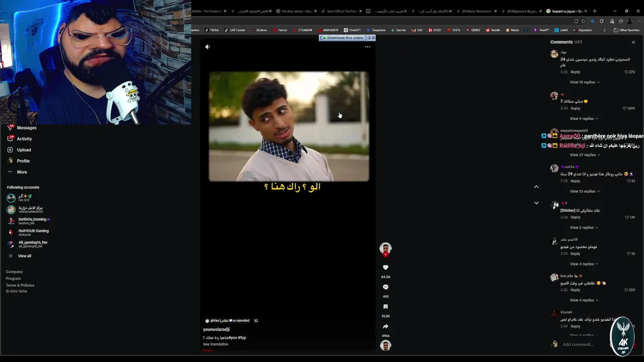Open the STEAMUN bookmark
644x362 pixels.
pos(302,30)
